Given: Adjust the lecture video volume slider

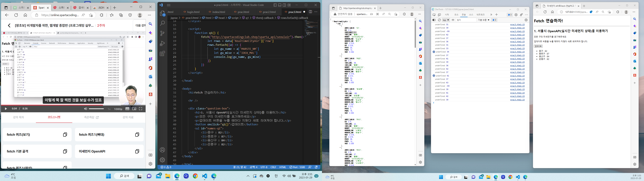Looking at the screenshot, I should (x=96, y=109).
